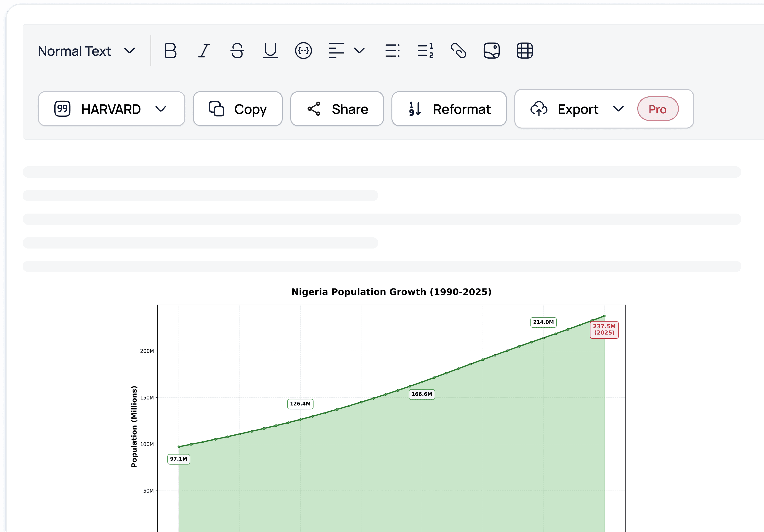Insert an image
The image size is (764, 532).
pyautogui.click(x=491, y=51)
